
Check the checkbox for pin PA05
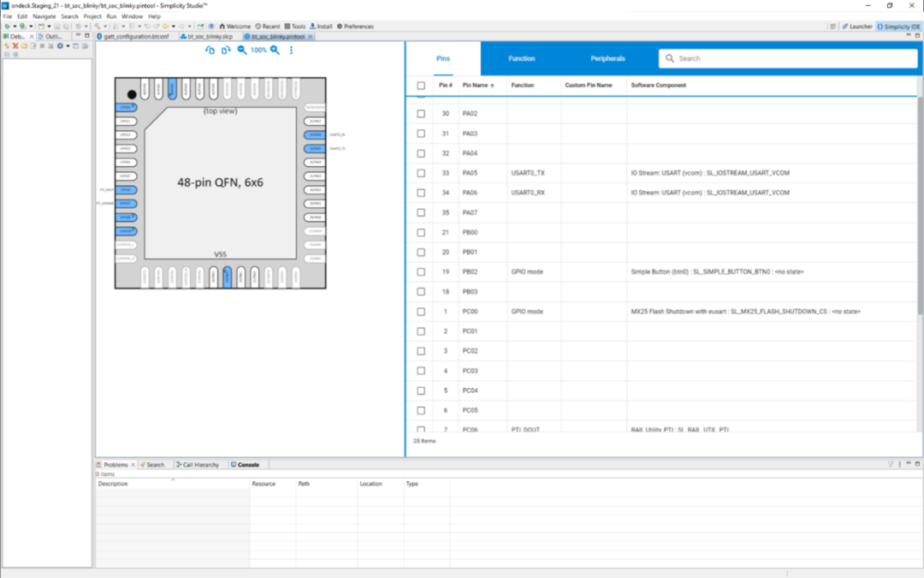coord(420,172)
